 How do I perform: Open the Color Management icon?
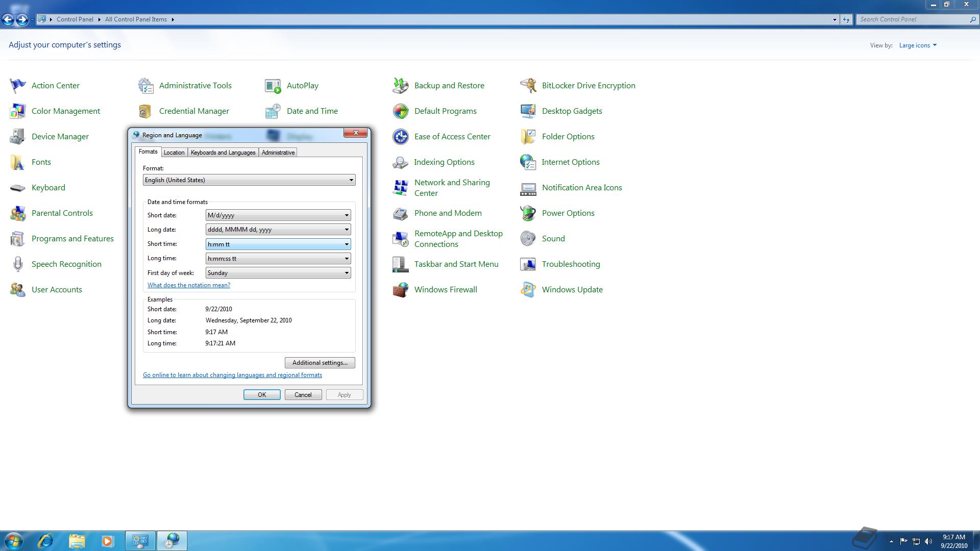pyautogui.click(x=18, y=111)
